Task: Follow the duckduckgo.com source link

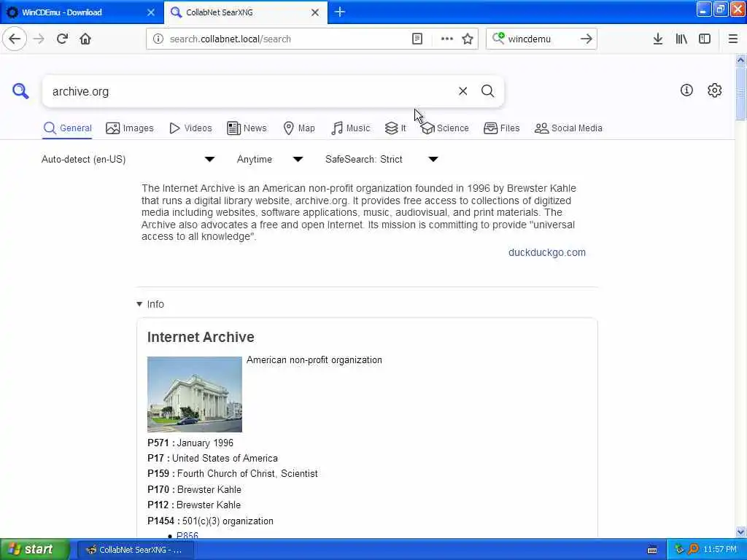Action: pyautogui.click(x=547, y=252)
